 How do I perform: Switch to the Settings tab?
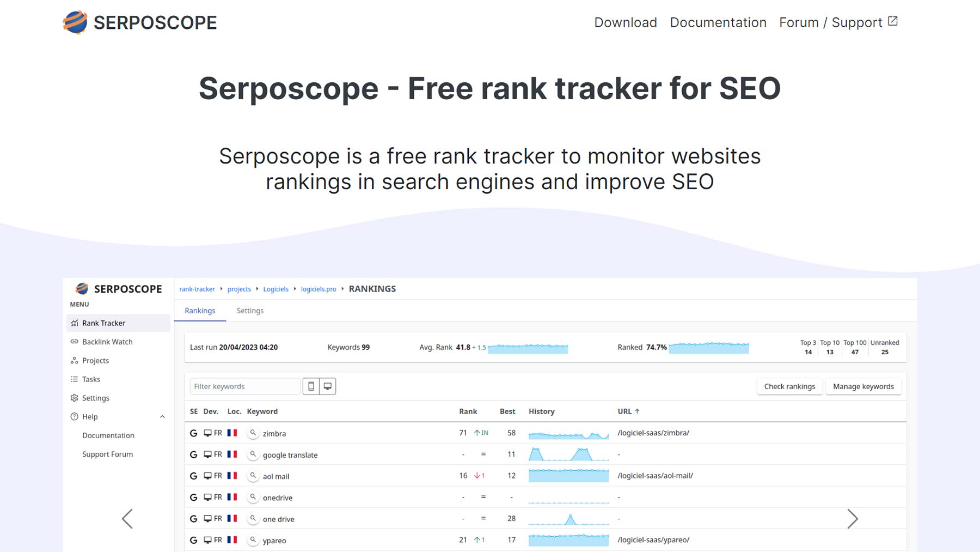(x=250, y=311)
